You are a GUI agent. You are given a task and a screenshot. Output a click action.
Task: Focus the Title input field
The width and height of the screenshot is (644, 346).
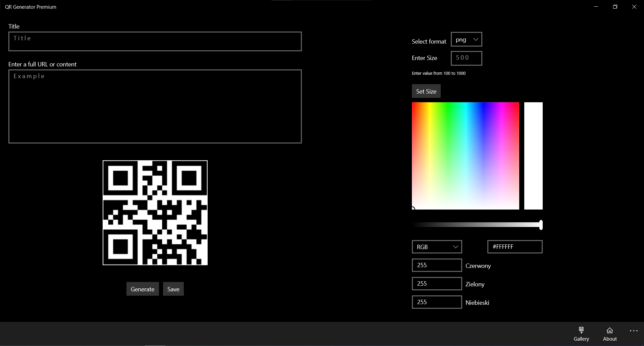tap(155, 41)
